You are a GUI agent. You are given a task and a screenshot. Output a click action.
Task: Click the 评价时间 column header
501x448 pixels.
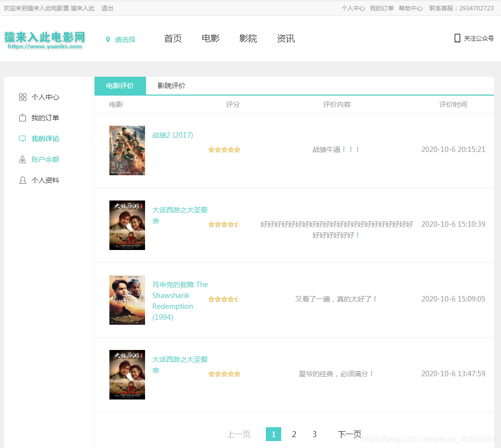[x=453, y=104]
